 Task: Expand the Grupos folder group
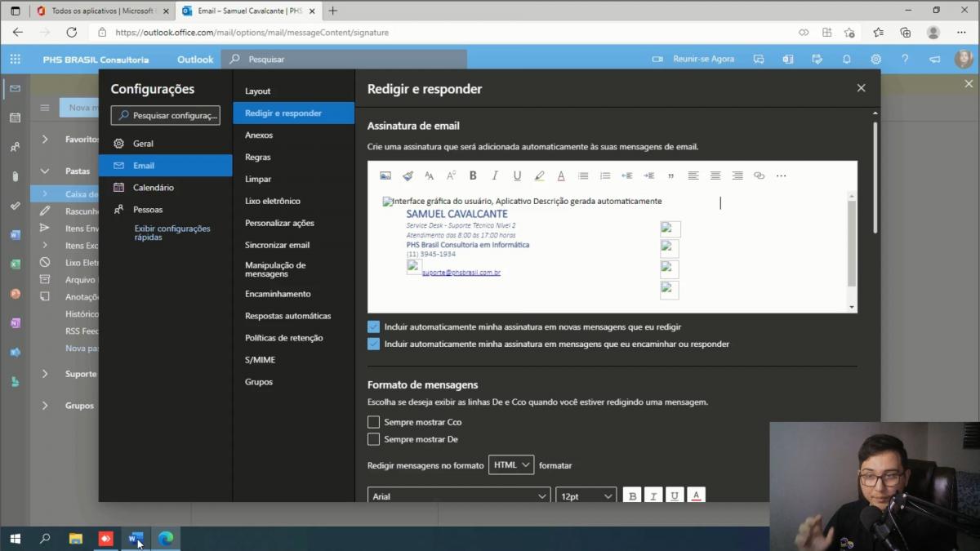(45, 406)
